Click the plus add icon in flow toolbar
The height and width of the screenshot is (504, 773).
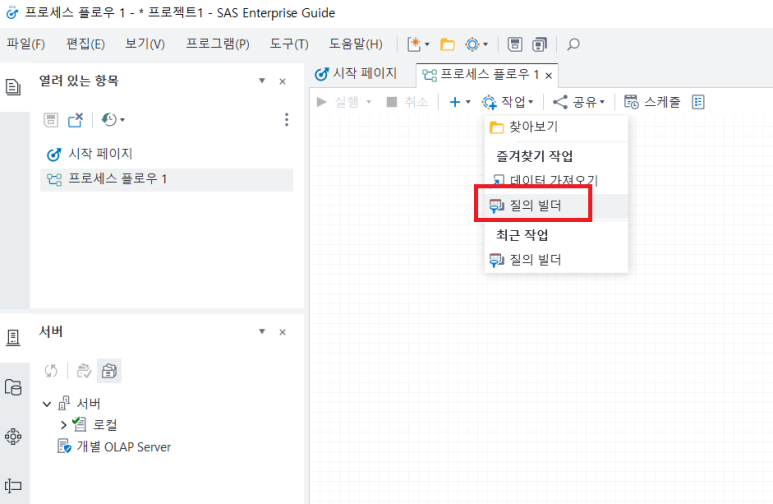click(455, 102)
